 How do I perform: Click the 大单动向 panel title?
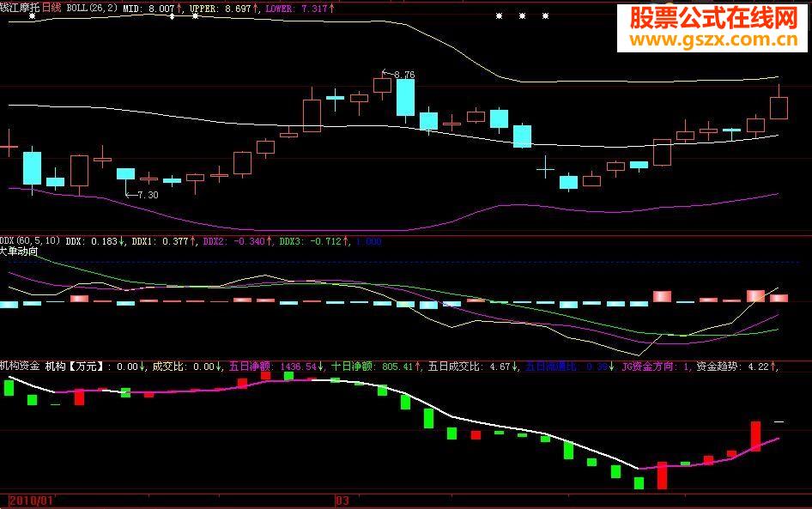pyautogui.click(x=19, y=251)
